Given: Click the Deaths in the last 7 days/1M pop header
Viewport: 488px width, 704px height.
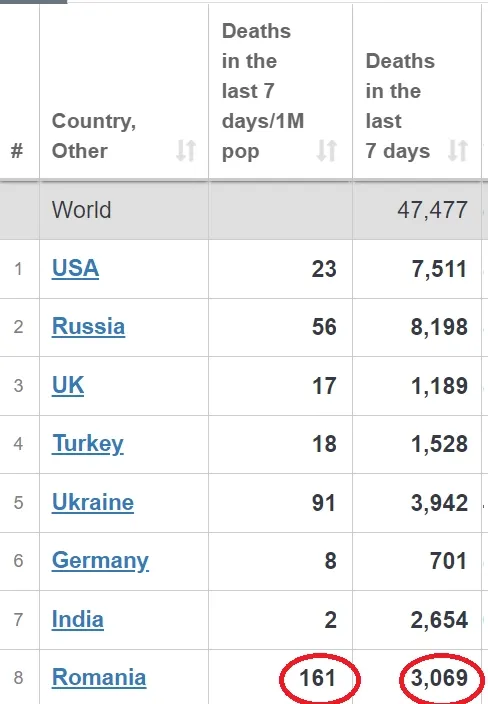Looking at the screenshot, I should [263, 91].
